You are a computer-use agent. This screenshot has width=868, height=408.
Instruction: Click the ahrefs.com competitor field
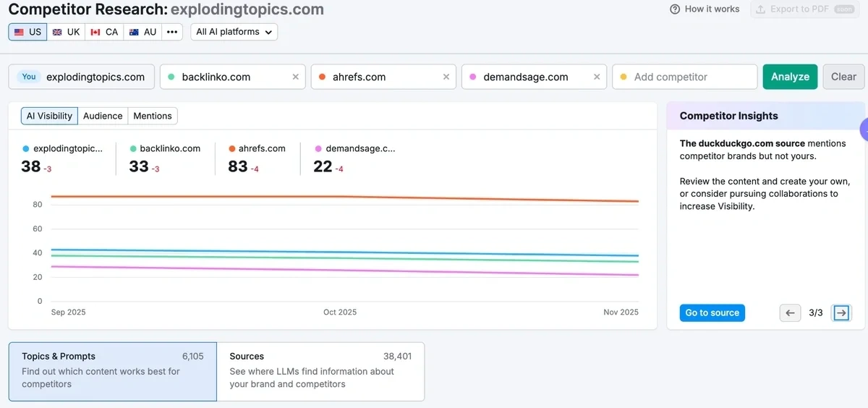pyautogui.click(x=383, y=77)
